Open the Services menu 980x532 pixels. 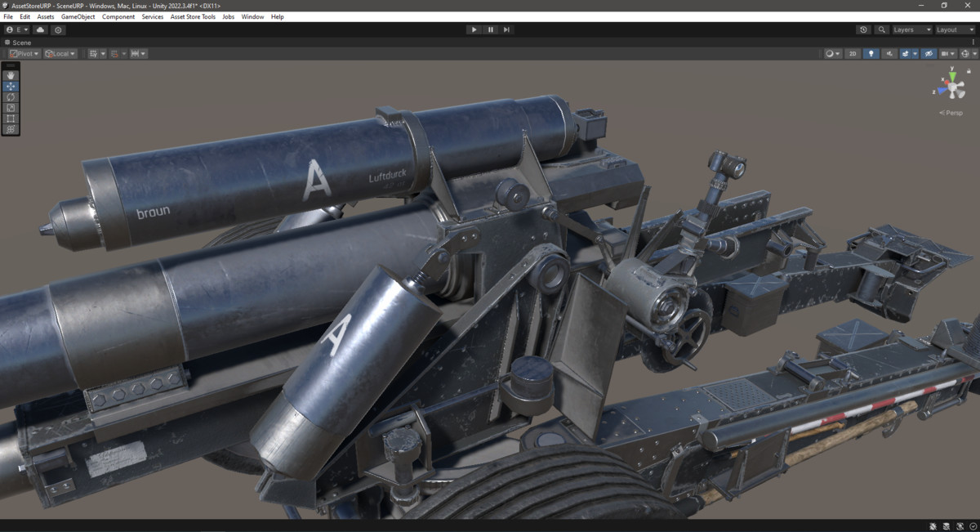pyautogui.click(x=153, y=16)
